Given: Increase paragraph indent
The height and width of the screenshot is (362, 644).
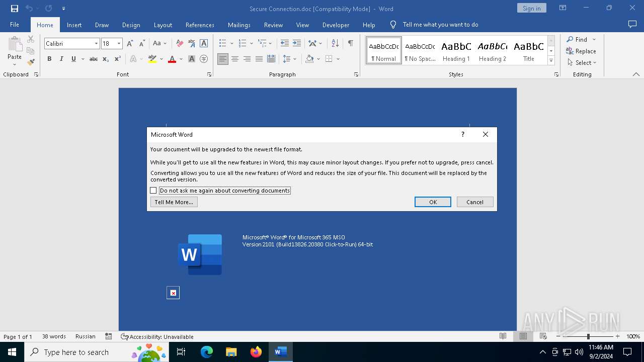Looking at the screenshot, I should (x=297, y=44).
